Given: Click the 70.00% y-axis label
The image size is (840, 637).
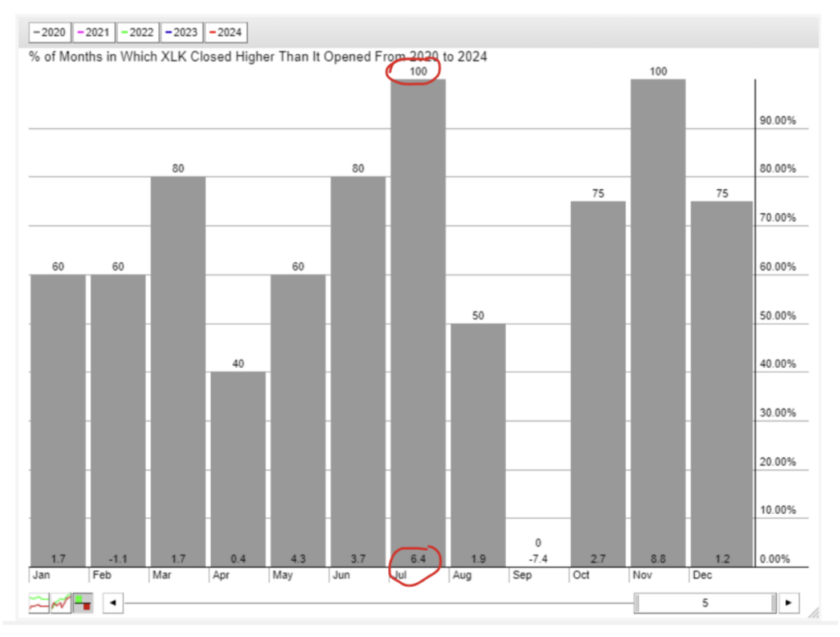Looking at the screenshot, I should click(778, 218).
